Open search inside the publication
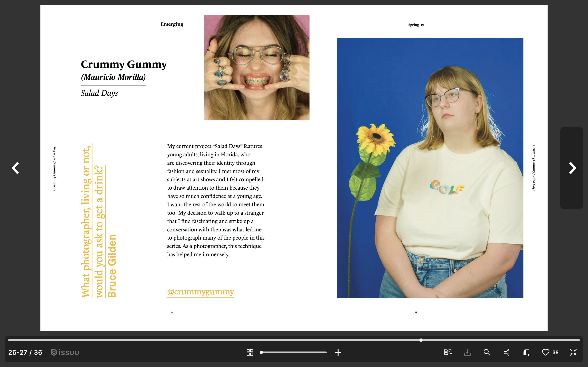This screenshot has height=367, width=588. pyautogui.click(x=487, y=352)
